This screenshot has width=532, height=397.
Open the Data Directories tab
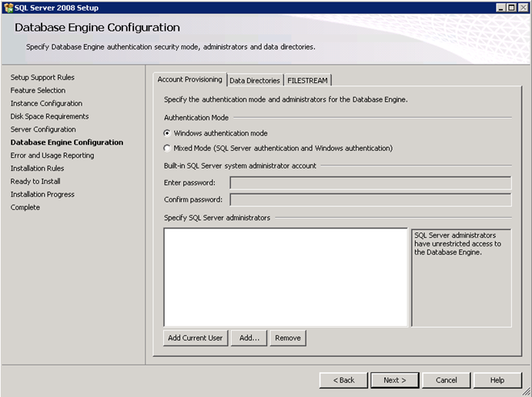point(255,81)
